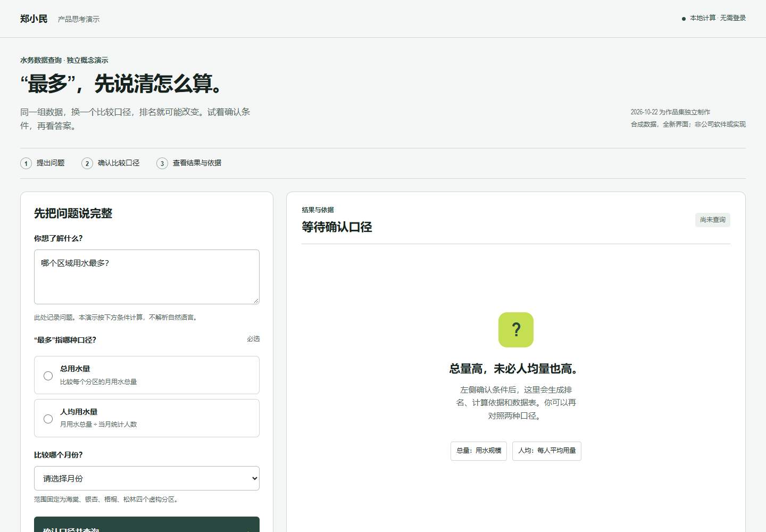766x532 pixels.
Task: Click the 必选 required label
Action: 253,339
